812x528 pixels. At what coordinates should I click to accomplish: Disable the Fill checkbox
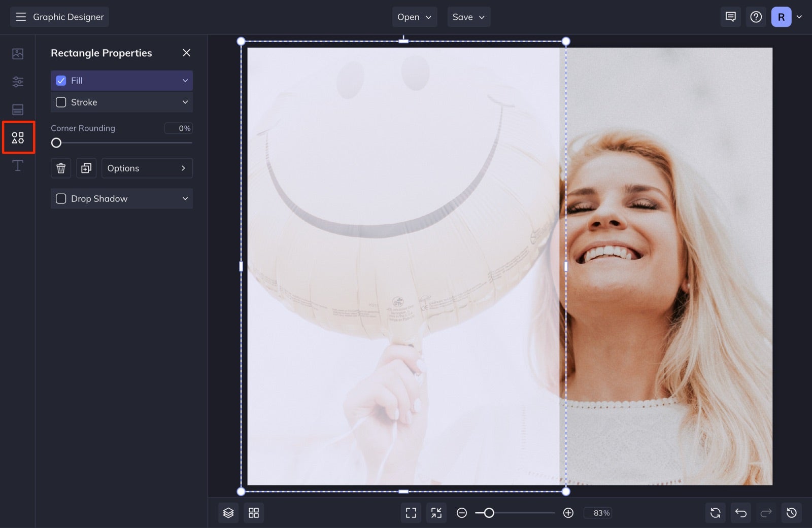coord(60,80)
